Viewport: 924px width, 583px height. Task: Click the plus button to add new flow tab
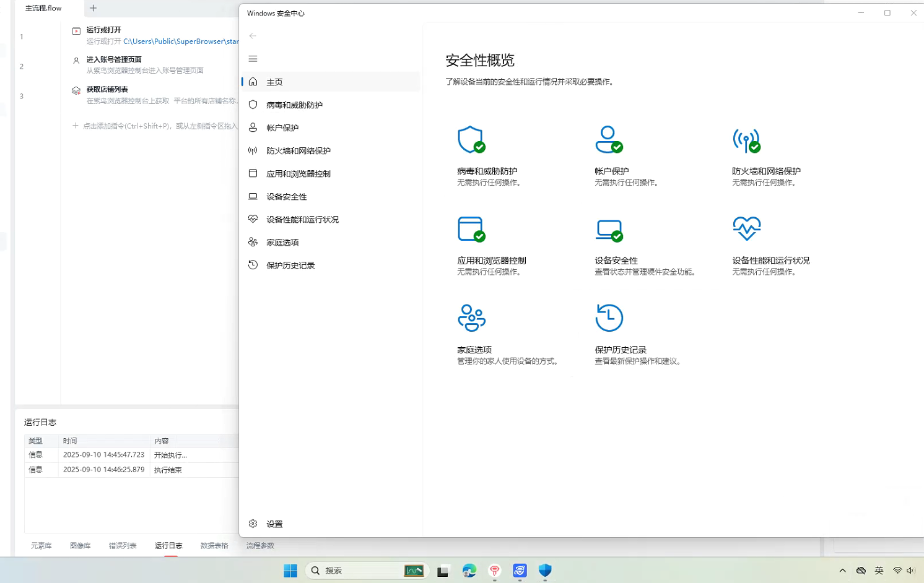click(x=94, y=8)
